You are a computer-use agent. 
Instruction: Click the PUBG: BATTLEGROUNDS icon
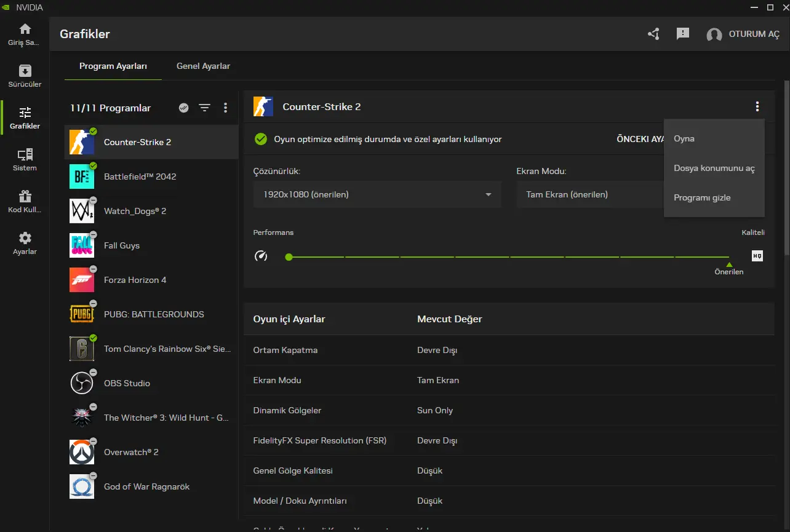pyautogui.click(x=82, y=314)
